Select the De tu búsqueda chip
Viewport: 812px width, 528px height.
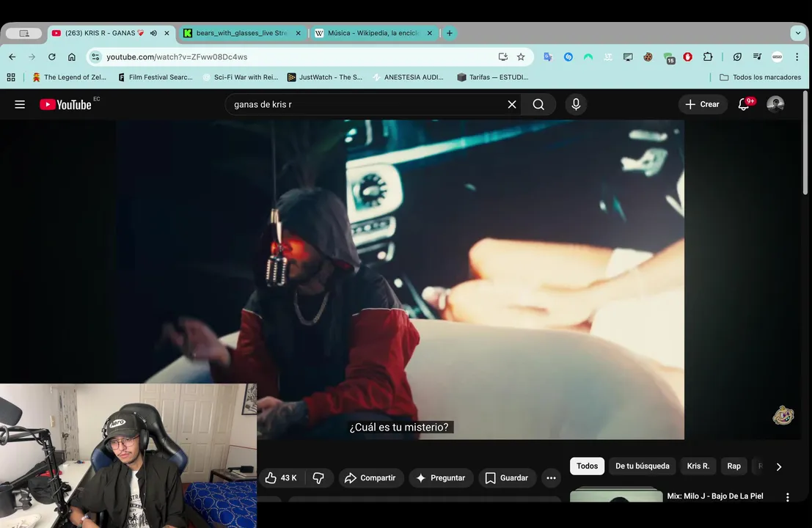[642, 466]
